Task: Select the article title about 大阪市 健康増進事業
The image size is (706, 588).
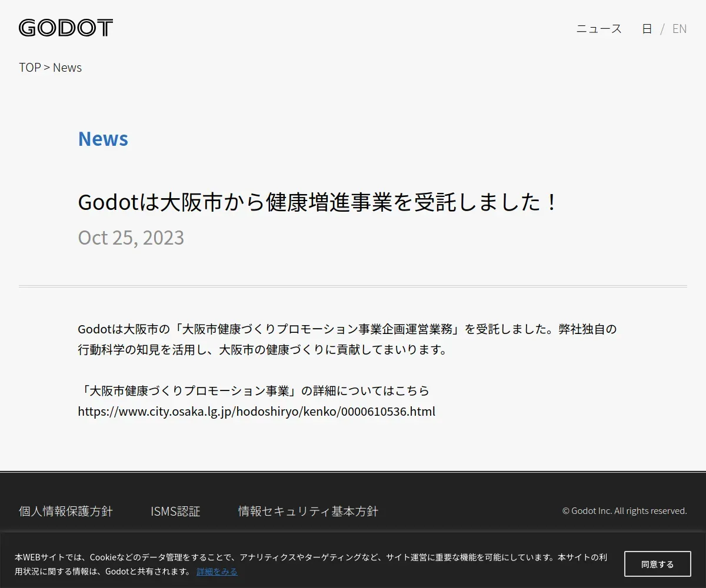Action: [318, 202]
